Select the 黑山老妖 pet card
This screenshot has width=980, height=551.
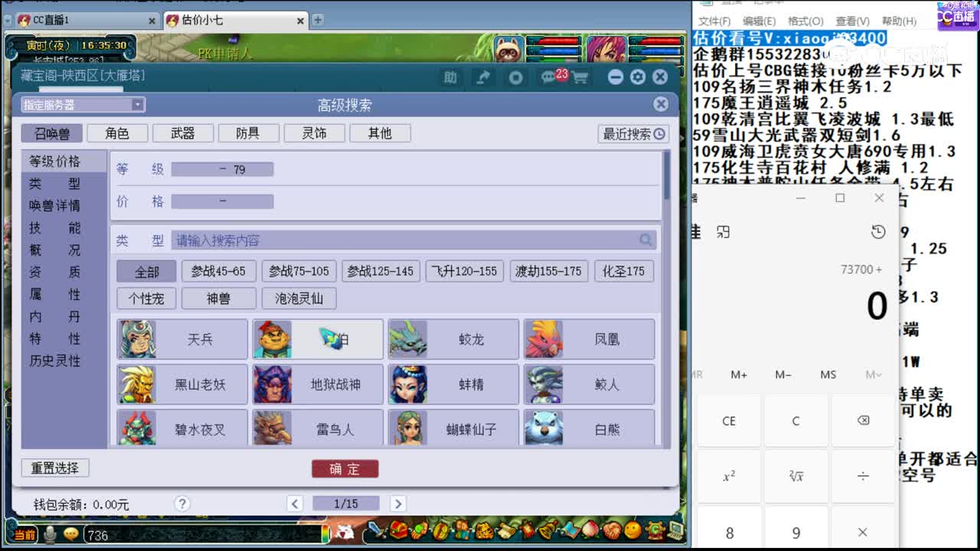pos(182,384)
